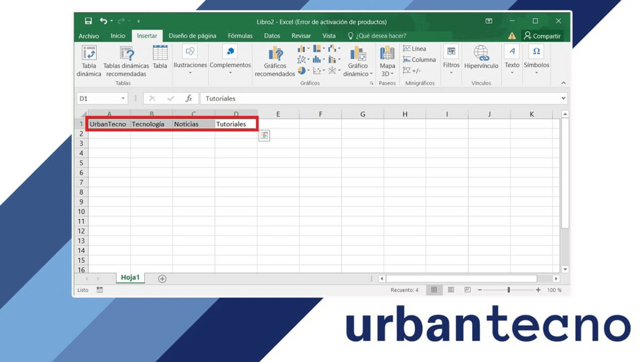Open the Mapa 3D dropdown
Viewport: 644px width, 362px height.
click(x=387, y=61)
